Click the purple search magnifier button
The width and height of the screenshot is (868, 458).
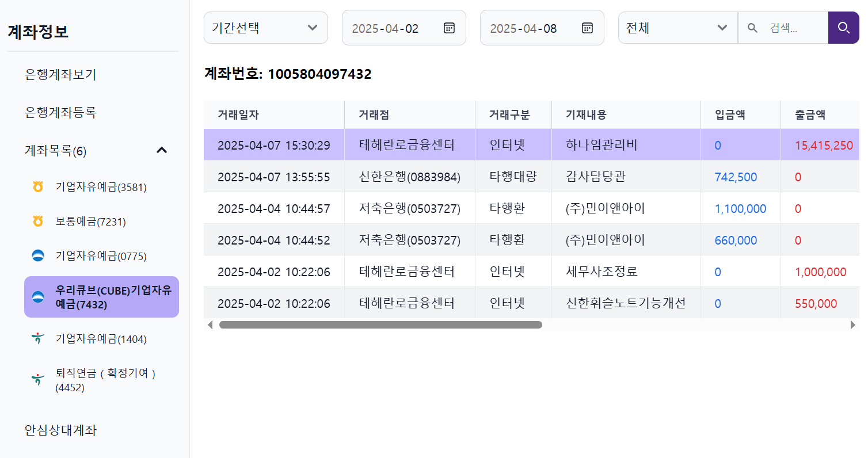click(x=843, y=27)
